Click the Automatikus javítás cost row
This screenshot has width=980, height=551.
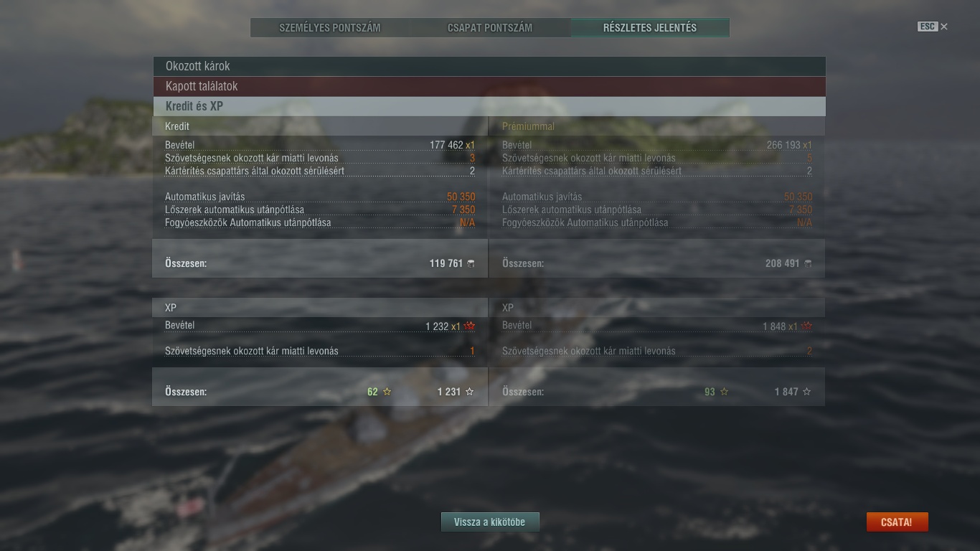[320, 197]
